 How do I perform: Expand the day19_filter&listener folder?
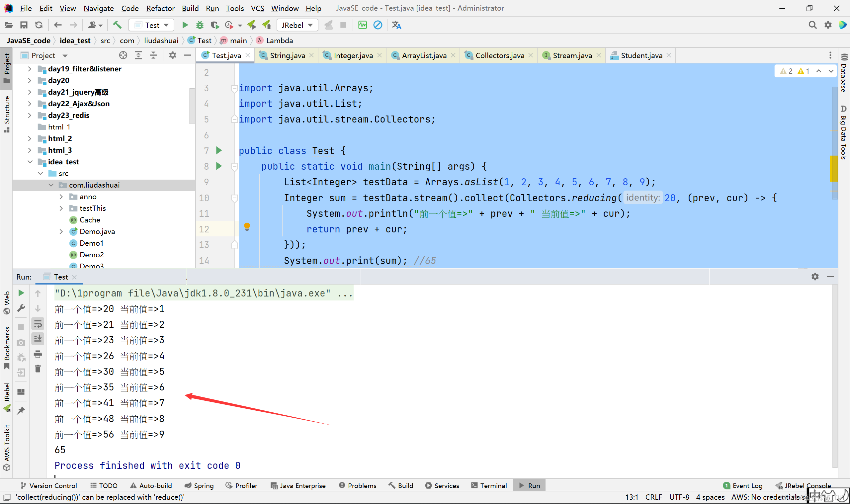tap(30, 69)
